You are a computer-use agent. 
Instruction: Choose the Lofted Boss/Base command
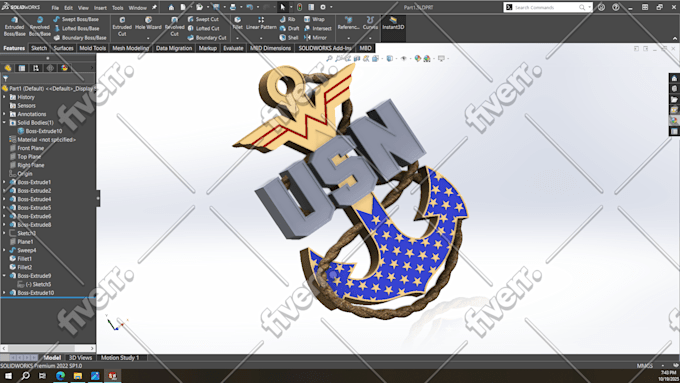[x=76, y=29]
